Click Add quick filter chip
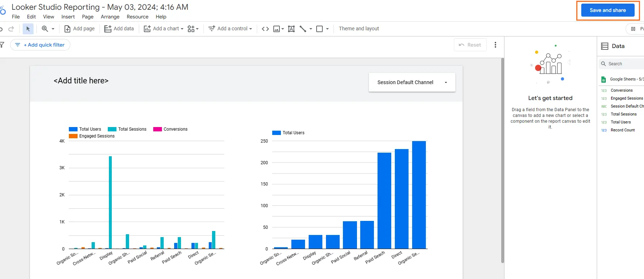The height and width of the screenshot is (279, 644). 40,45
